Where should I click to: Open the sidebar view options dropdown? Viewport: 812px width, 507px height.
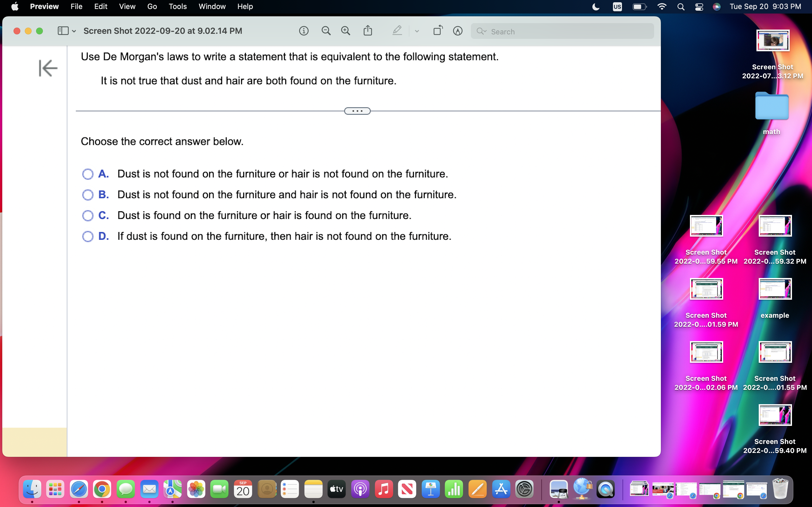click(74, 31)
